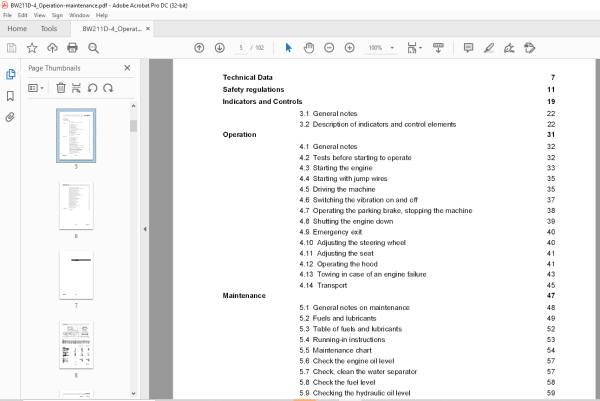Rotate page counterclockwise
Image resolution: width=600 pixels, height=401 pixels.
tap(92, 88)
